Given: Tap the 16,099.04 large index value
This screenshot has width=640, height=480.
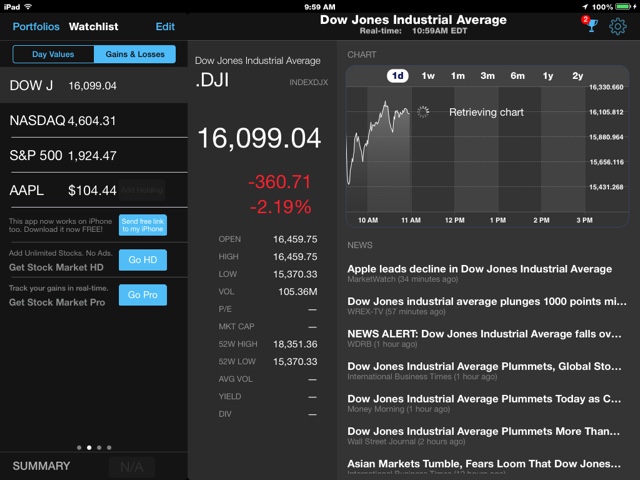Looking at the screenshot, I should coord(259,138).
